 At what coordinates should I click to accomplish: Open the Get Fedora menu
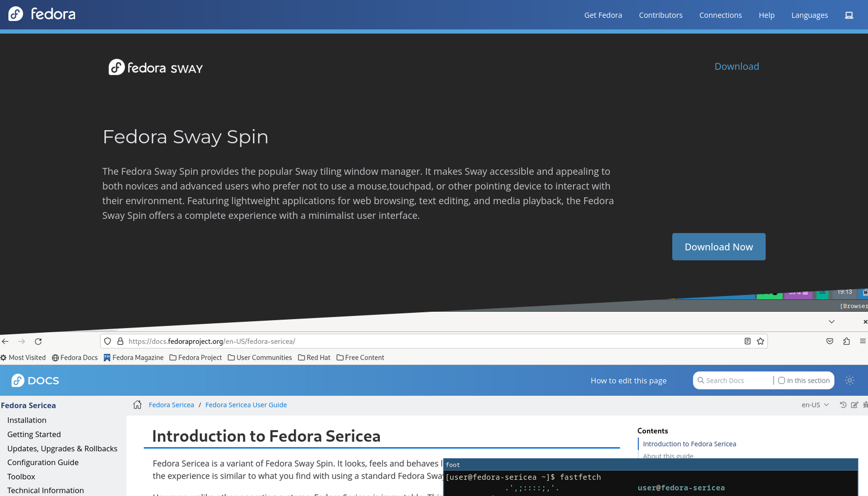(603, 15)
